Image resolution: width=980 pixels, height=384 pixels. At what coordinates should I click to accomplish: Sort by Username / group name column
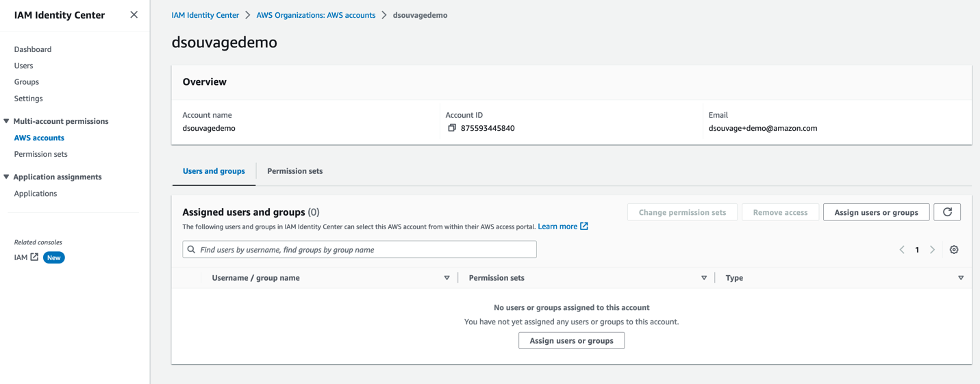[x=447, y=278]
